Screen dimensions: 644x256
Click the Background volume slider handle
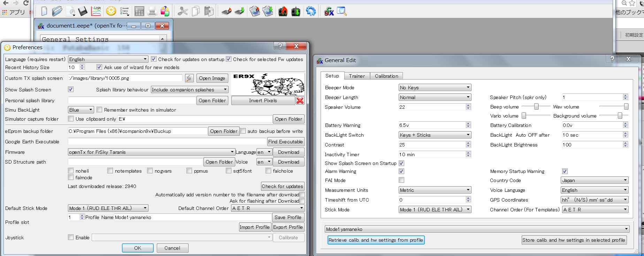(x=620, y=116)
